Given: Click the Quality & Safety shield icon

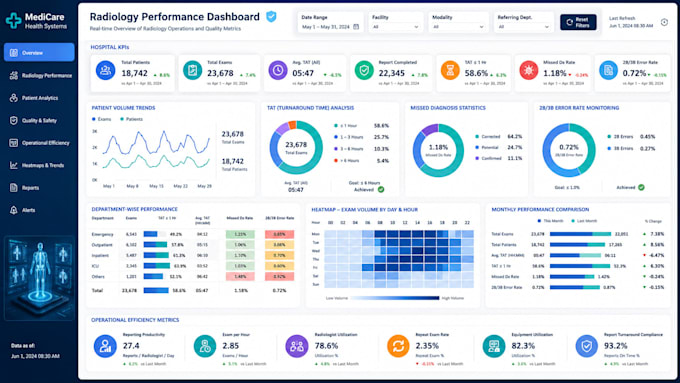Looking at the screenshot, I should coord(14,120).
